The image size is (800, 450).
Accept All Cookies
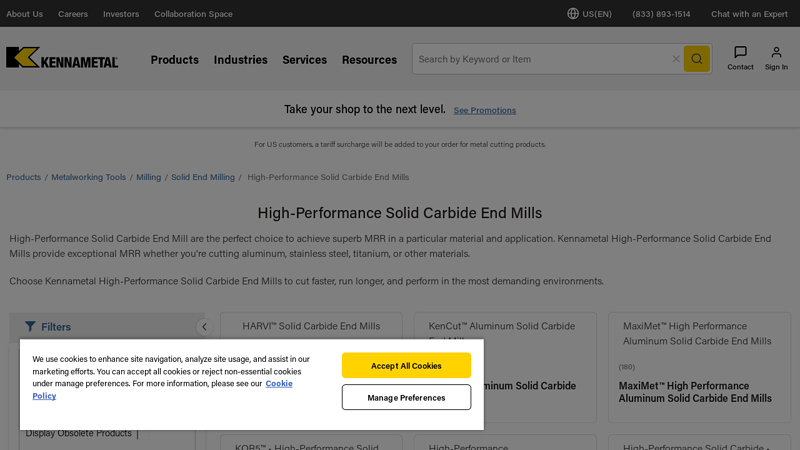point(406,366)
